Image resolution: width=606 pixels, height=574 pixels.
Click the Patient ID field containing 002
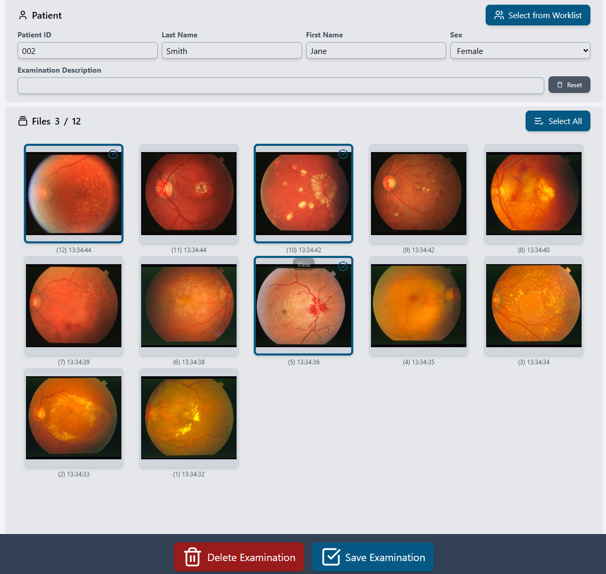click(x=87, y=51)
